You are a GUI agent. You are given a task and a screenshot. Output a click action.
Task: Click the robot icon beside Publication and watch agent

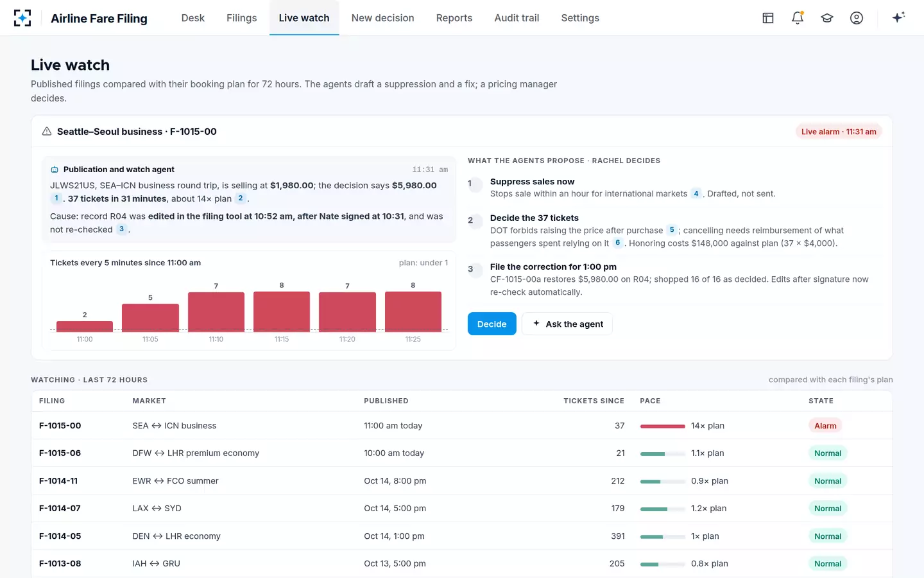tap(55, 170)
